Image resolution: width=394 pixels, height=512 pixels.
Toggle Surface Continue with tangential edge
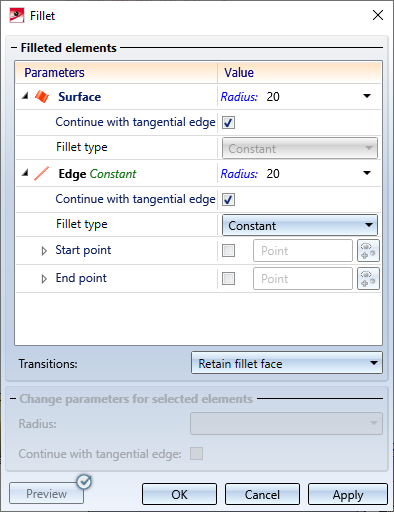(x=228, y=122)
